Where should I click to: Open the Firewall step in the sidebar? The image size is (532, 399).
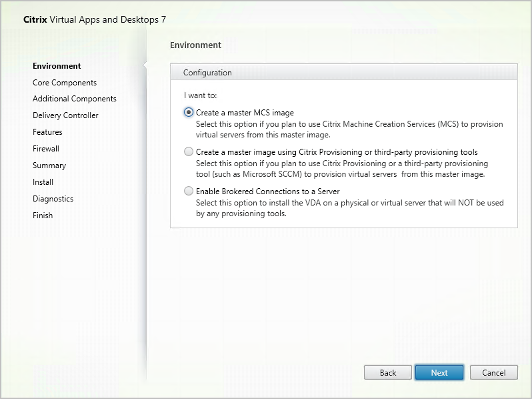coord(46,149)
